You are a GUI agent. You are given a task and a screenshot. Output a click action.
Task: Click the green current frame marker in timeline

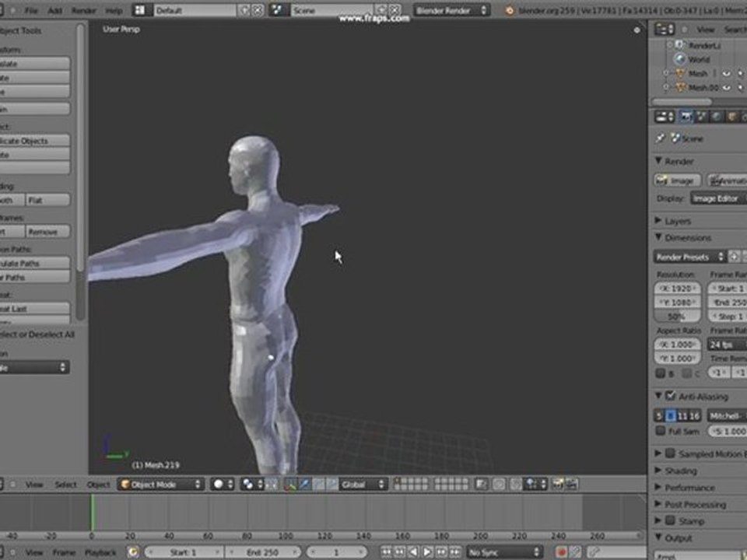click(93, 513)
